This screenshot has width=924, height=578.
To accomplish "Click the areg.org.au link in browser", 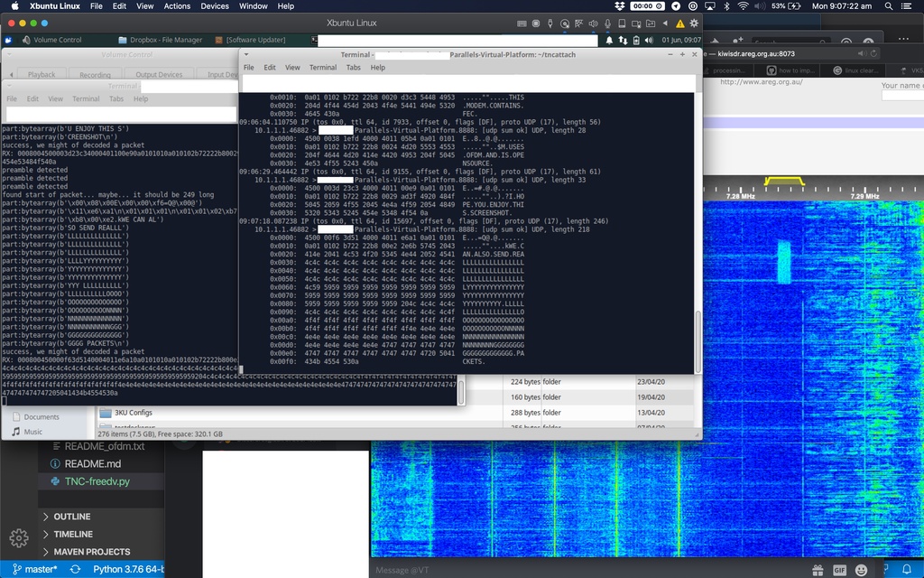I will 761,82.
